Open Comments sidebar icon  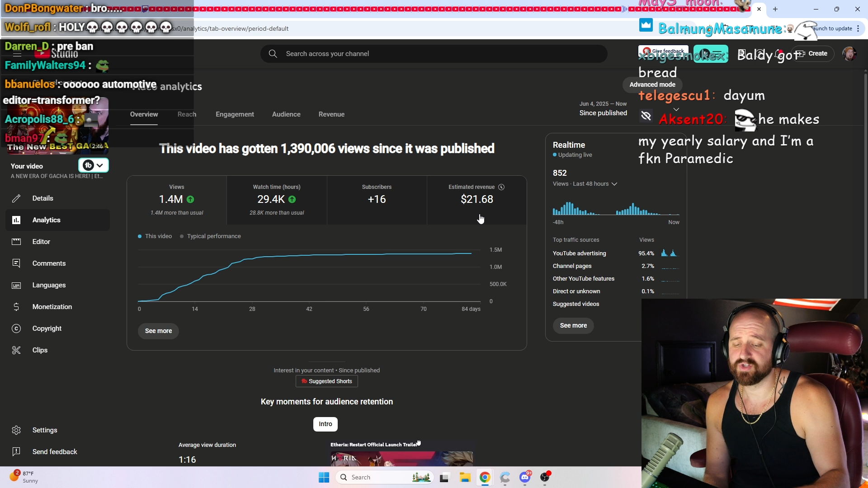[x=16, y=263]
